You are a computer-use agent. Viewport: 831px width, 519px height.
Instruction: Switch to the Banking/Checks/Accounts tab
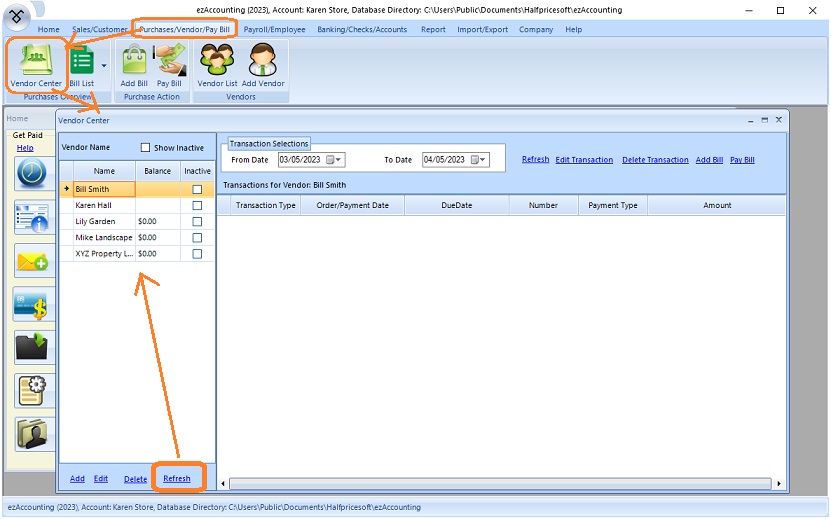361,30
